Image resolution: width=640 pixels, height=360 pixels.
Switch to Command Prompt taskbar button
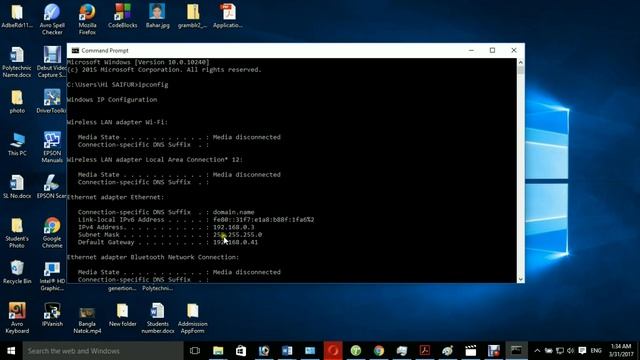[x=516, y=351]
